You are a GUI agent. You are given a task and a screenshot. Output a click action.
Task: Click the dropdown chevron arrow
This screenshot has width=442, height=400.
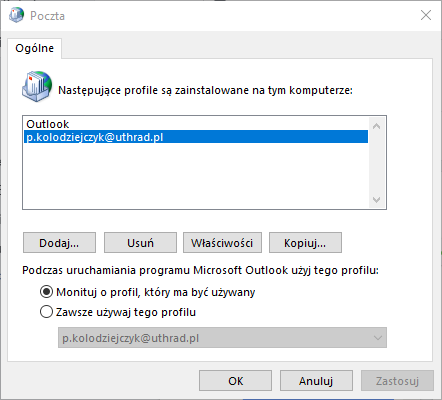point(378,338)
